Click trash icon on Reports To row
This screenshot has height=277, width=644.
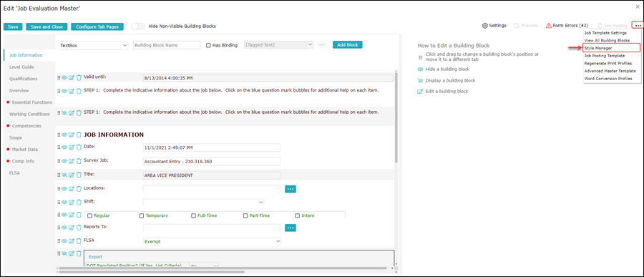pos(79,228)
